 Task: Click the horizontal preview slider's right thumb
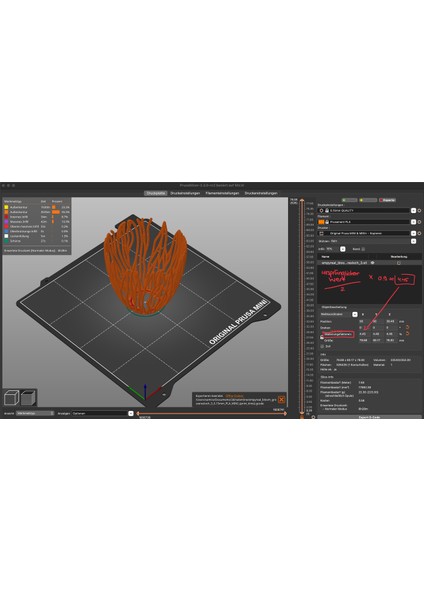point(285,413)
